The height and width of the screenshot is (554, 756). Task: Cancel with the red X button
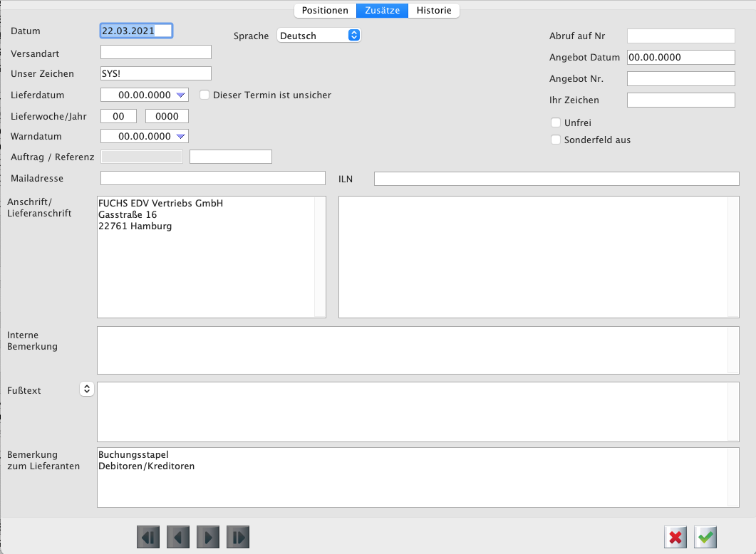[675, 537]
